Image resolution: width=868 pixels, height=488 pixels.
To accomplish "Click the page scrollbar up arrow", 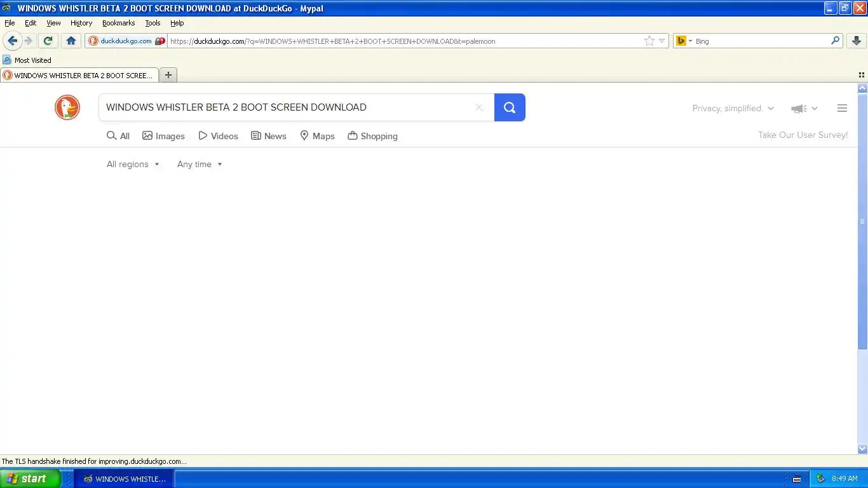I will (x=862, y=88).
